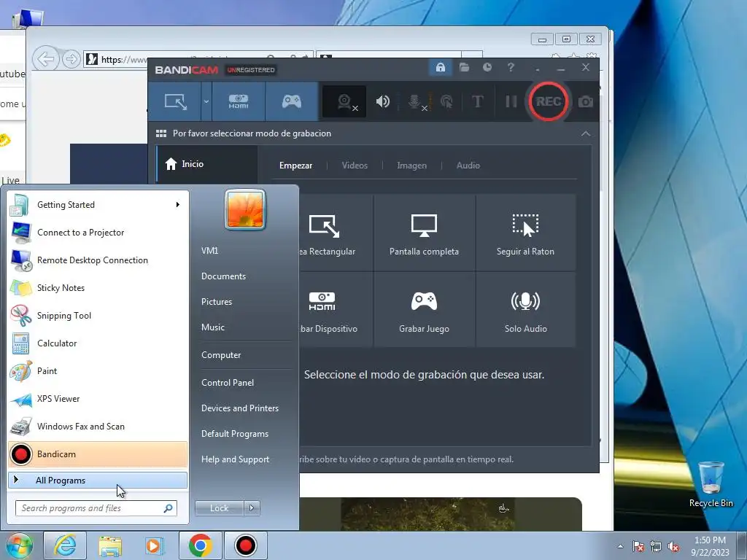Click the Windows Start orb
The image size is (747, 560).
click(19, 546)
